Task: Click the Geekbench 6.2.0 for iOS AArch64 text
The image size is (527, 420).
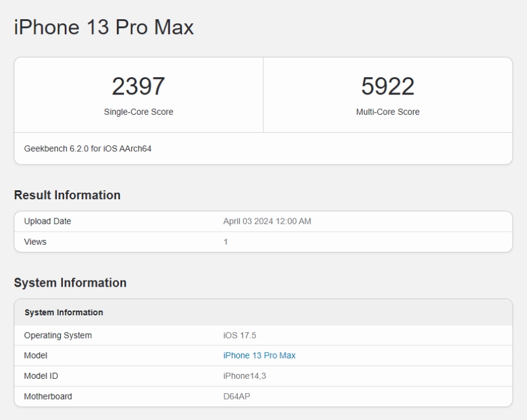Action: [x=87, y=148]
